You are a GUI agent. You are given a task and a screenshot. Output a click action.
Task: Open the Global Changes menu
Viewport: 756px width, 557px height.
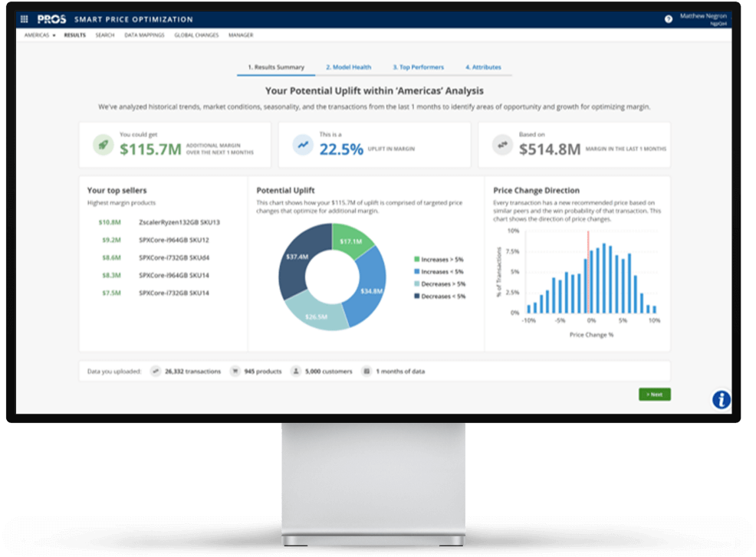(196, 35)
